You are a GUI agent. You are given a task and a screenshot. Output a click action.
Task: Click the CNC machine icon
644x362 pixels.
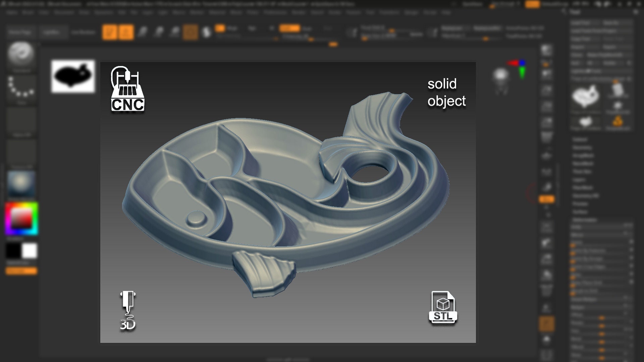tap(128, 89)
